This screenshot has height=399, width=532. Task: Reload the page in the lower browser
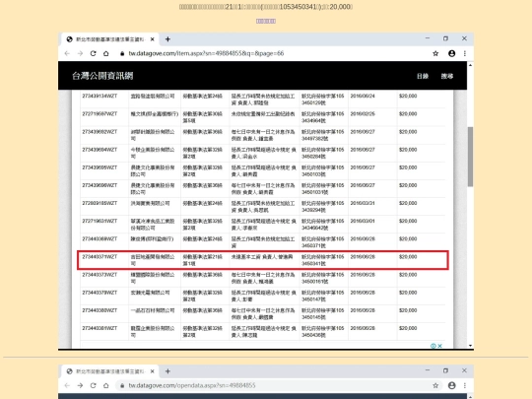pyautogui.click(x=93, y=385)
